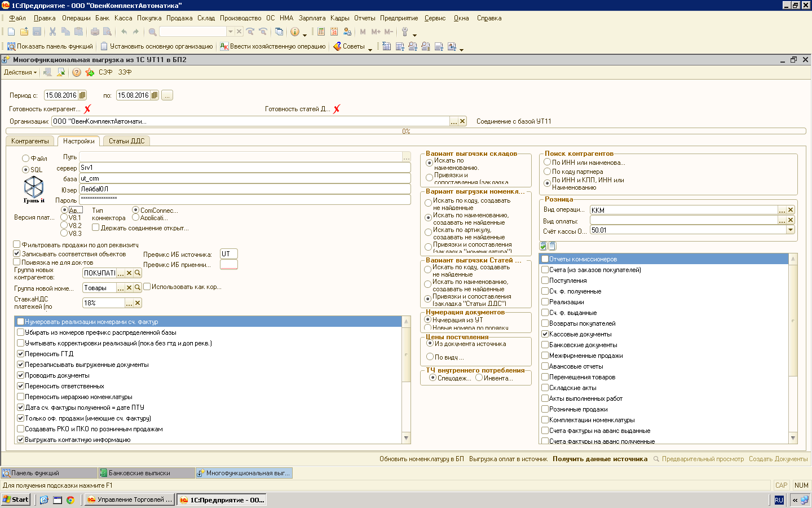
Task: Uncheck Кассовые документы in document list
Action: (x=545, y=334)
